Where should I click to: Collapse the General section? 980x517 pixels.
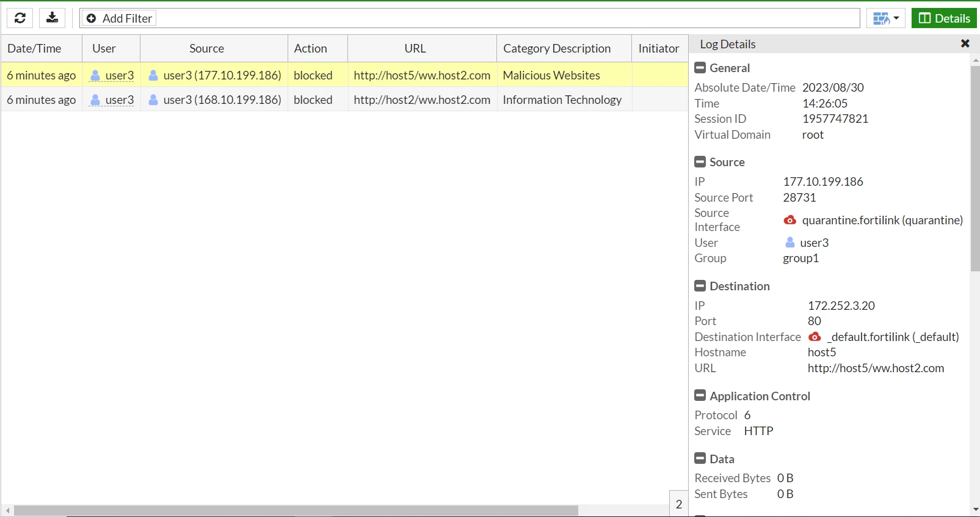(x=700, y=68)
